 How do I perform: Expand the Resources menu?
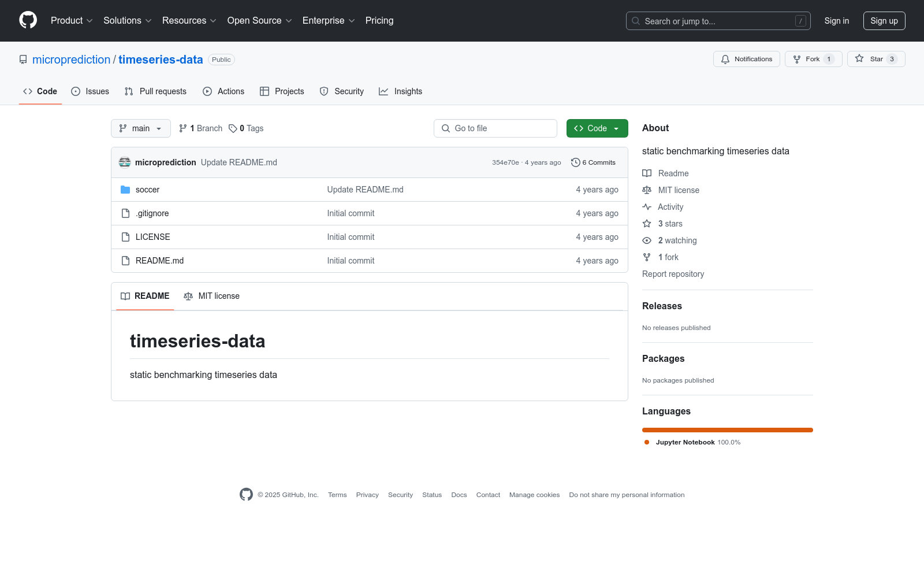click(x=189, y=20)
